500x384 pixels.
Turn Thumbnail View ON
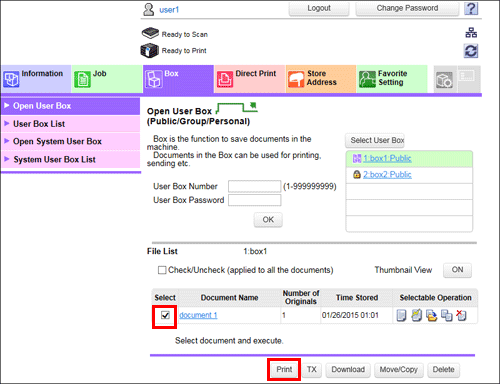[457, 270]
